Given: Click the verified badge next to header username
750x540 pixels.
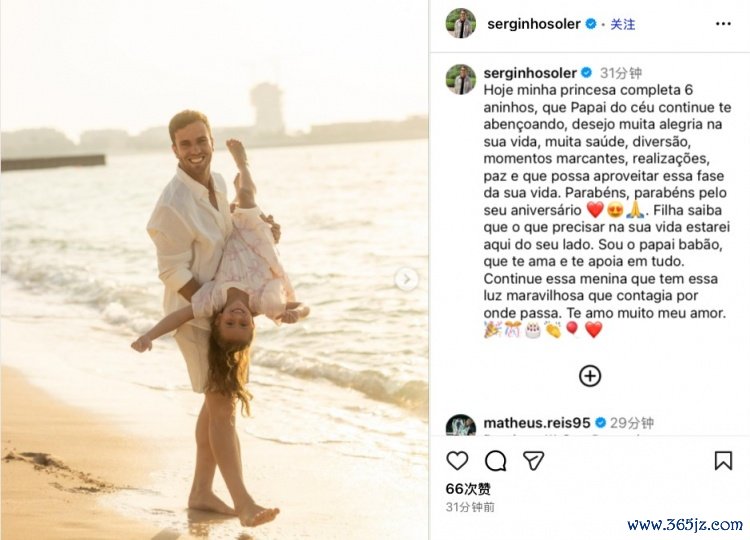Looking at the screenshot, I should coord(591,24).
